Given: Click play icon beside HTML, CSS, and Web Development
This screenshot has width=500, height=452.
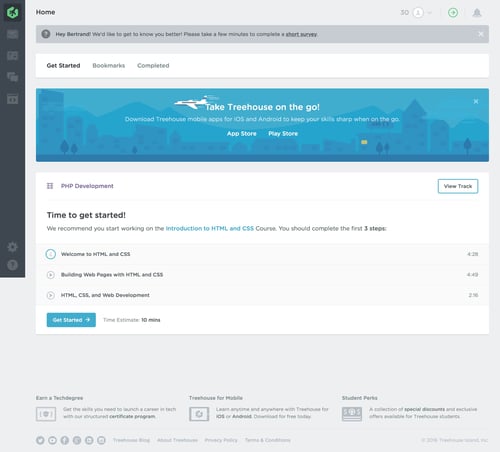Looking at the screenshot, I should [51, 295].
